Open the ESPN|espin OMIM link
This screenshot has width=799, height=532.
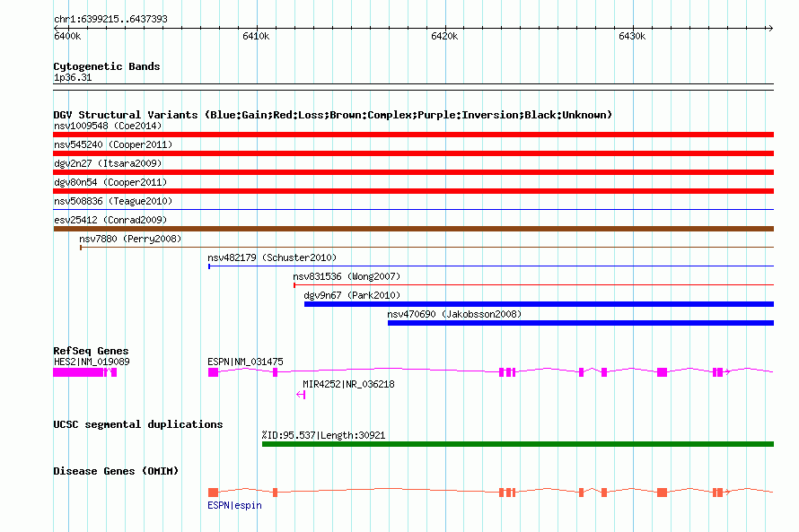pos(234,505)
